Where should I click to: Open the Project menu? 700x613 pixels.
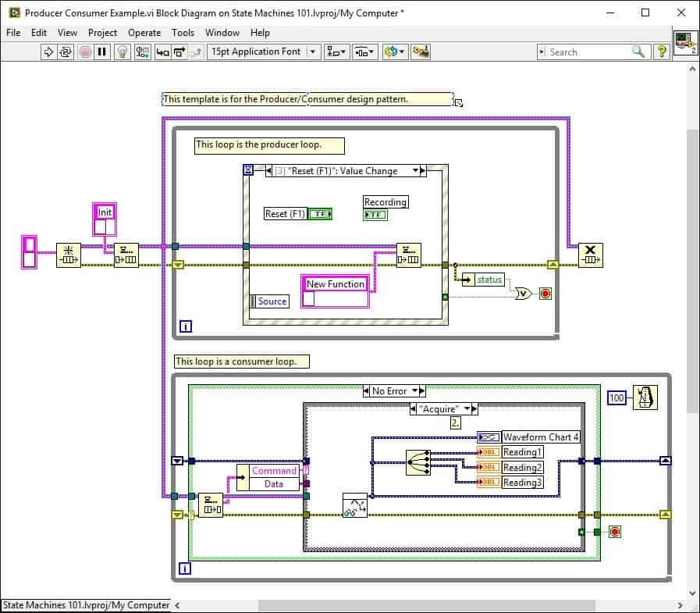[x=102, y=33]
